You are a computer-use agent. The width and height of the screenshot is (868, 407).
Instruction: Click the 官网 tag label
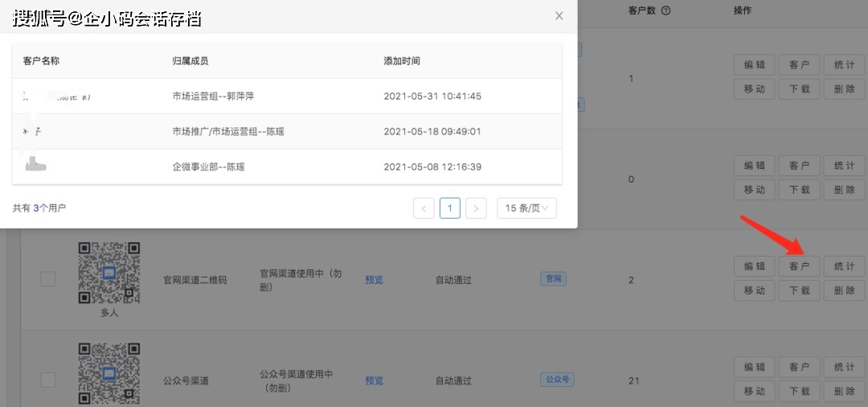[554, 279]
